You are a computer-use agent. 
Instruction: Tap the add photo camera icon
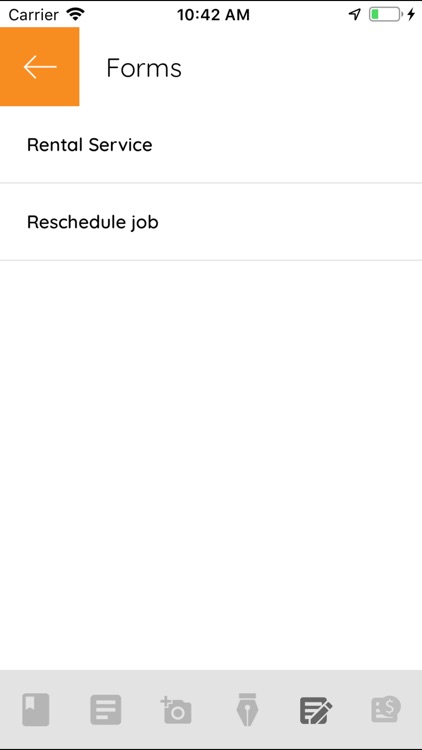click(x=176, y=710)
